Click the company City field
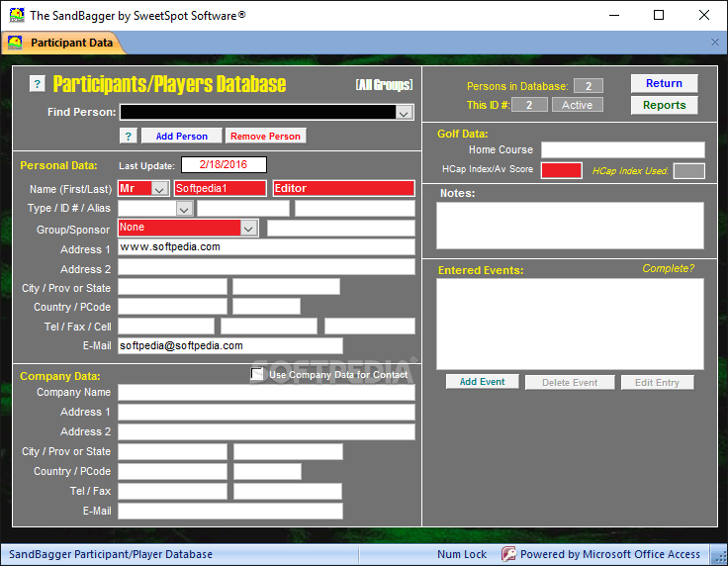 click(172, 452)
